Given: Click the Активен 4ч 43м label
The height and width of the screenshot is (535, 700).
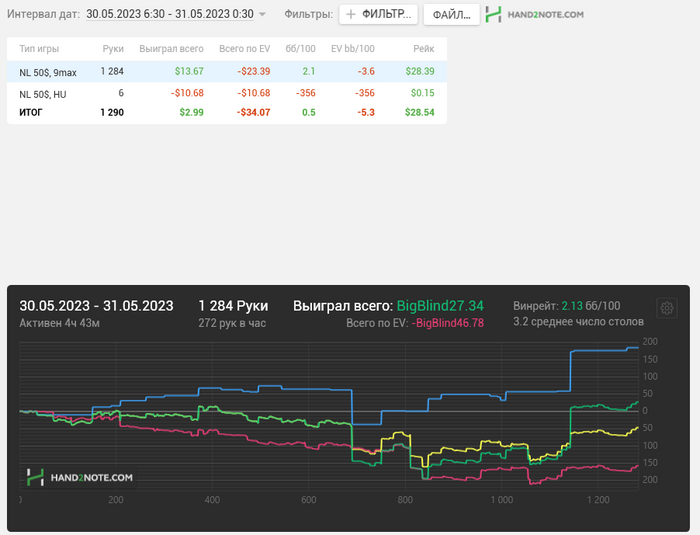Looking at the screenshot, I should pos(59,323).
